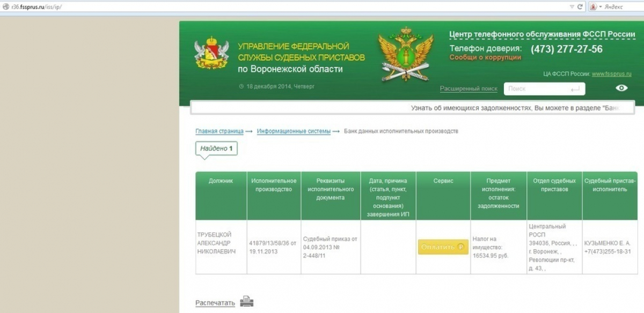Click the enter arrow icon in site search
The image size is (644, 313).
click(575, 89)
